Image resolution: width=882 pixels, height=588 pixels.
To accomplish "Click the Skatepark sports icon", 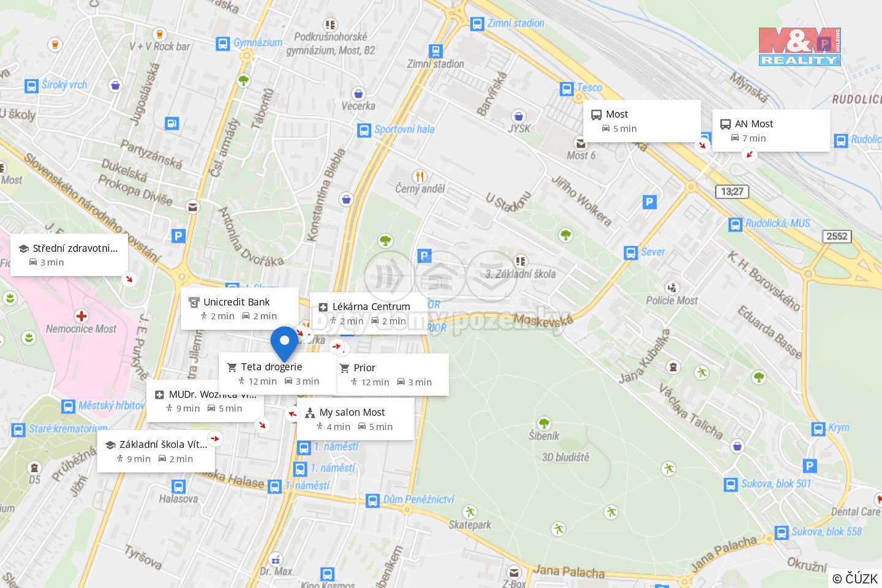I will coord(470,512).
